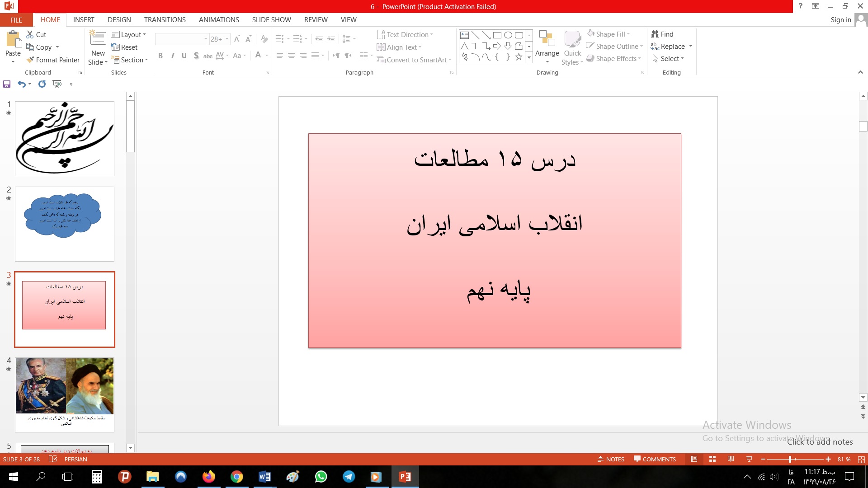Image resolution: width=868 pixels, height=488 pixels.
Task: Click the Arrange icon in Drawing group
Action: pos(547,39)
